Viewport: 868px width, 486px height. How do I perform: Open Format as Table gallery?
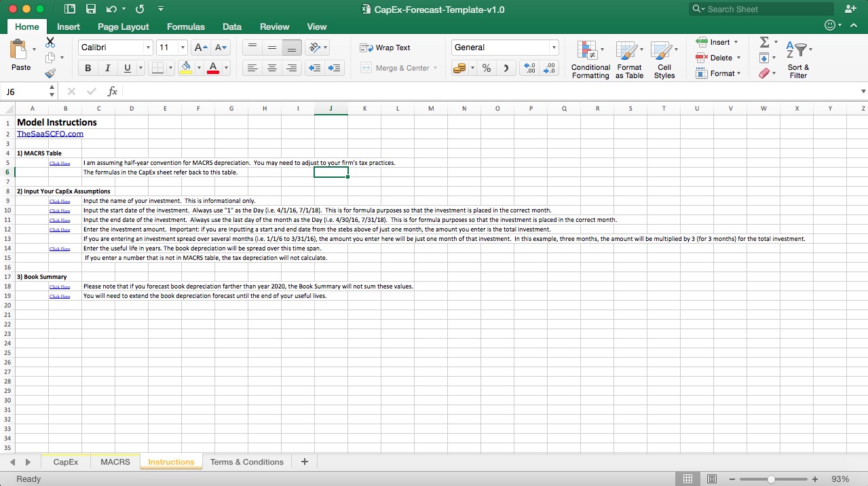629,60
